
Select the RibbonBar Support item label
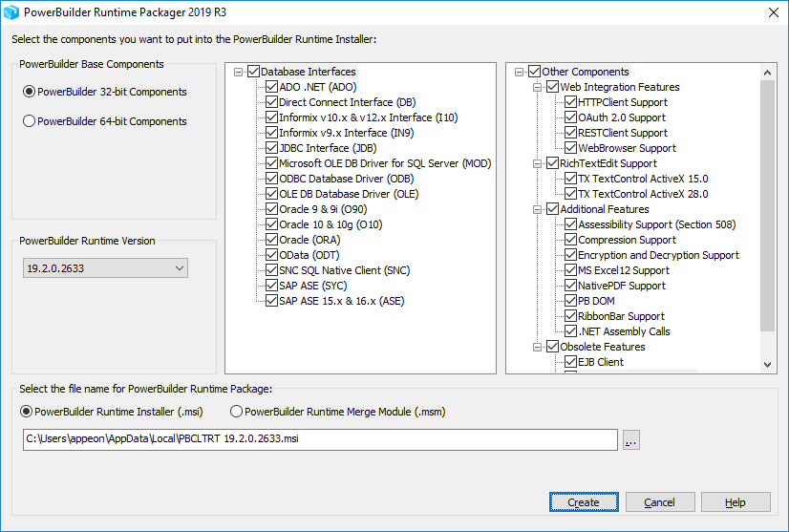pos(621,316)
